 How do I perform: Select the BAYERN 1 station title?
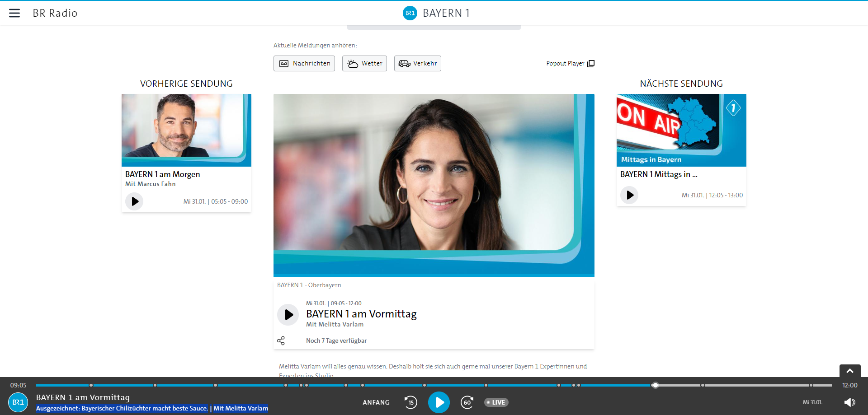click(446, 13)
